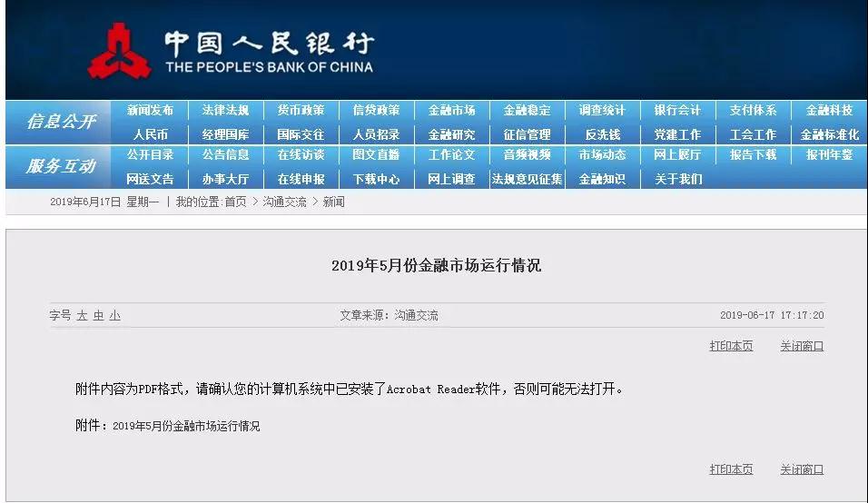Go to 支付体系 page
Viewport: 868px width, 503px height.
(753, 110)
